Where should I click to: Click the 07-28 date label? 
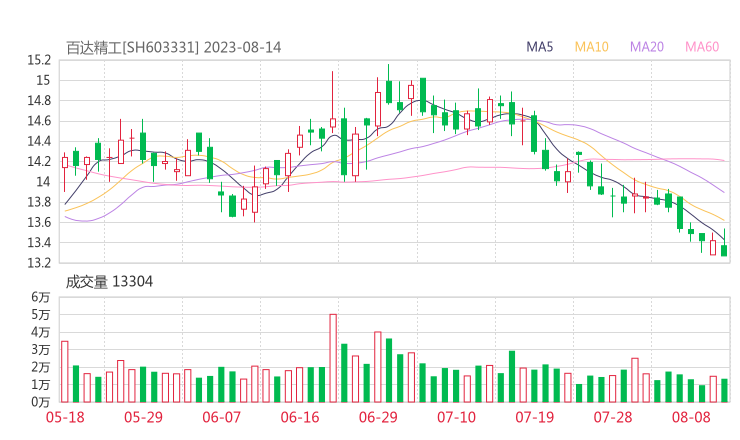(x=613, y=417)
